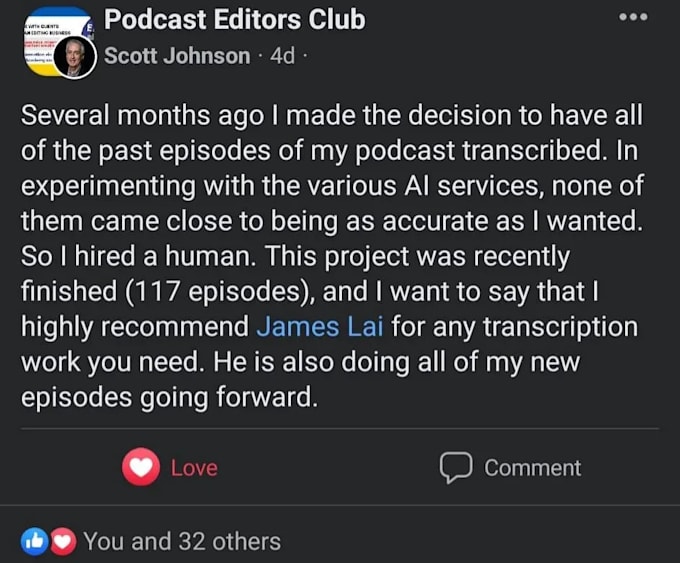Click the post's opening line 'Several months ago'
The width and height of the screenshot is (680, 563).
click(142, 116)
